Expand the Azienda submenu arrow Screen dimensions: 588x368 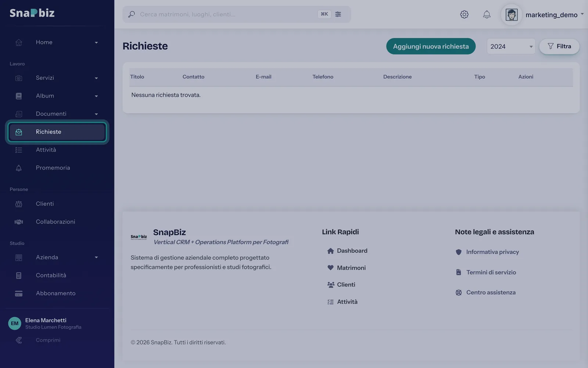pos(96,258)
